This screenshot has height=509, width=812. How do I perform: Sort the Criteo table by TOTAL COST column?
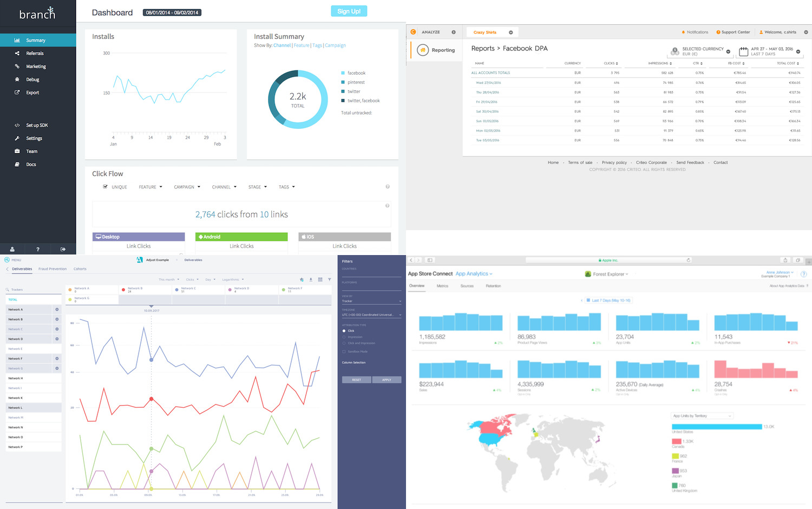[788, 63]
